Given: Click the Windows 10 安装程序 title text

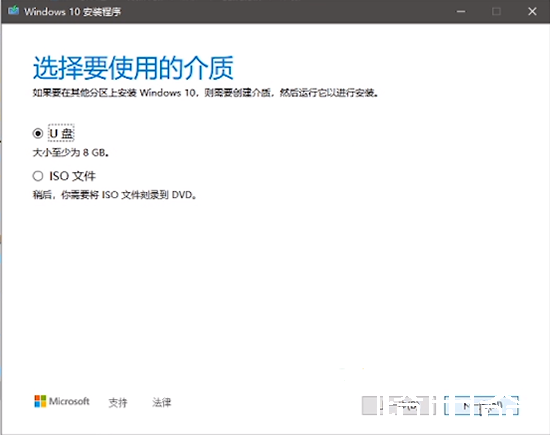Looking at the screenshot, I should [x=73, y=12].
